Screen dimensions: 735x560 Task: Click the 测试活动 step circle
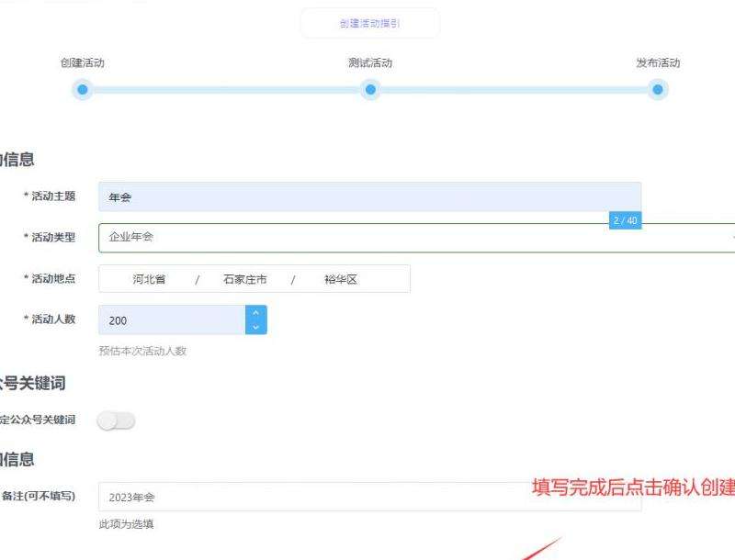(x=370, y=90)
